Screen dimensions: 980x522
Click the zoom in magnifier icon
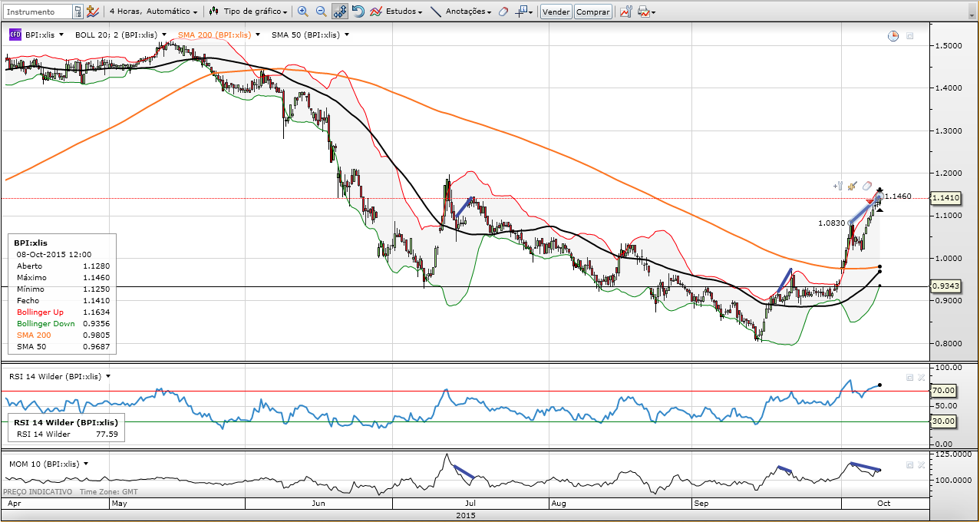[302, 12]
